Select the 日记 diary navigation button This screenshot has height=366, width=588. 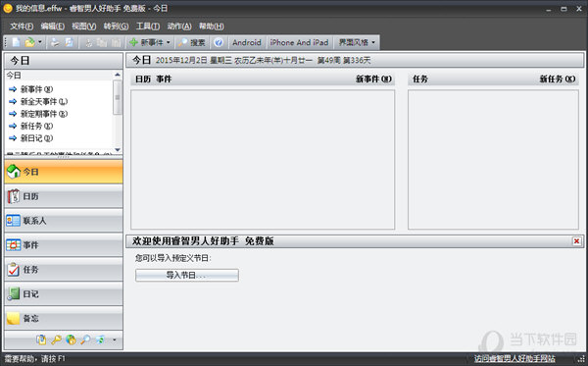point(64,294)
